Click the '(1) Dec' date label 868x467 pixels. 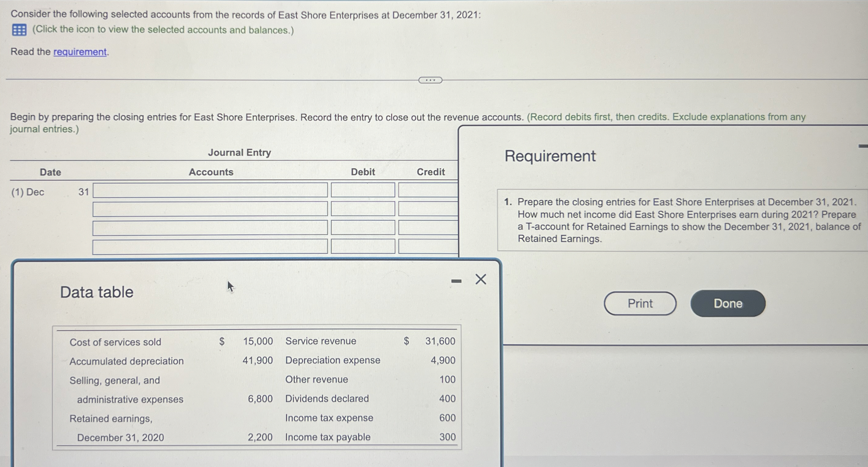(28, 192)
